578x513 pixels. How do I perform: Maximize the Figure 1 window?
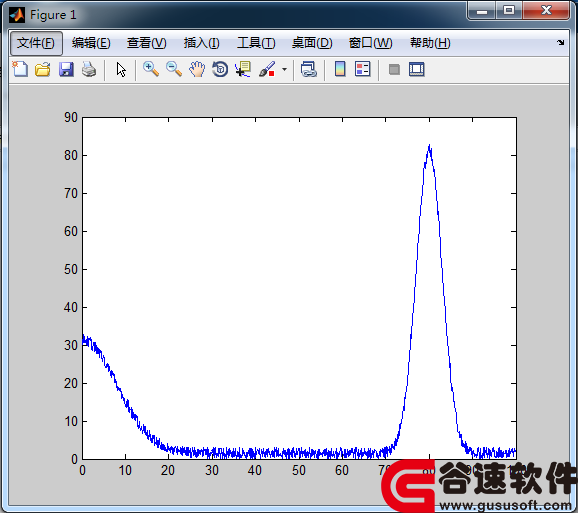[509, 10]
